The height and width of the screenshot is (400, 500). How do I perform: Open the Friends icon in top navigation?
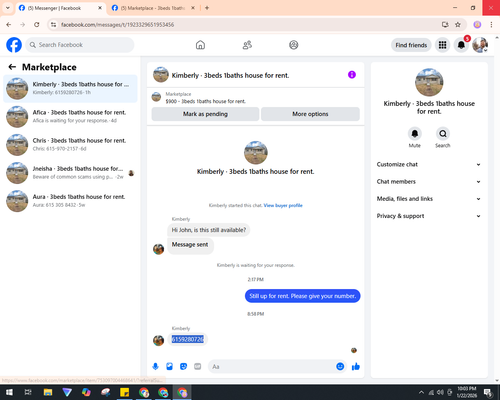click(x=247, y=45)
